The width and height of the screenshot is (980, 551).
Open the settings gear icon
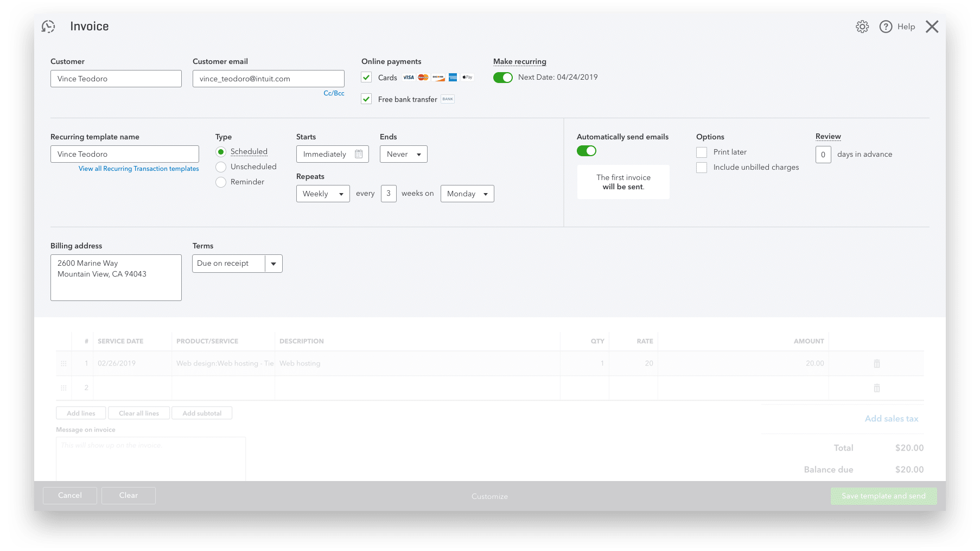pyautogui.click(x=862, y=27)
